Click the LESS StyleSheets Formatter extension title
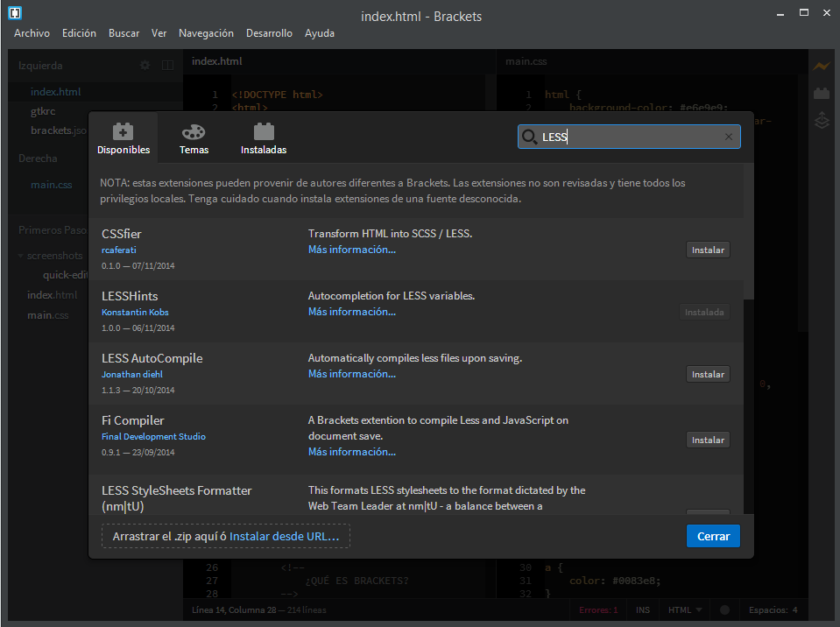 point(176,498)
